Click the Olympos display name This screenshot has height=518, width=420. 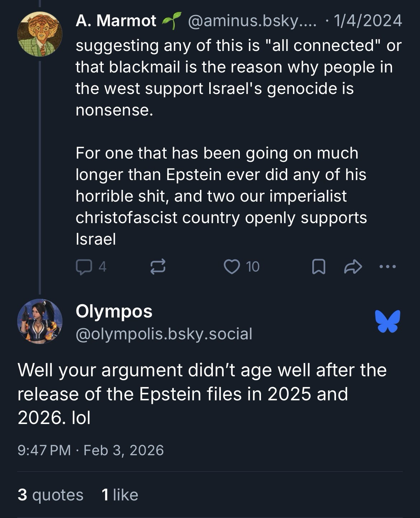[114, 311]
